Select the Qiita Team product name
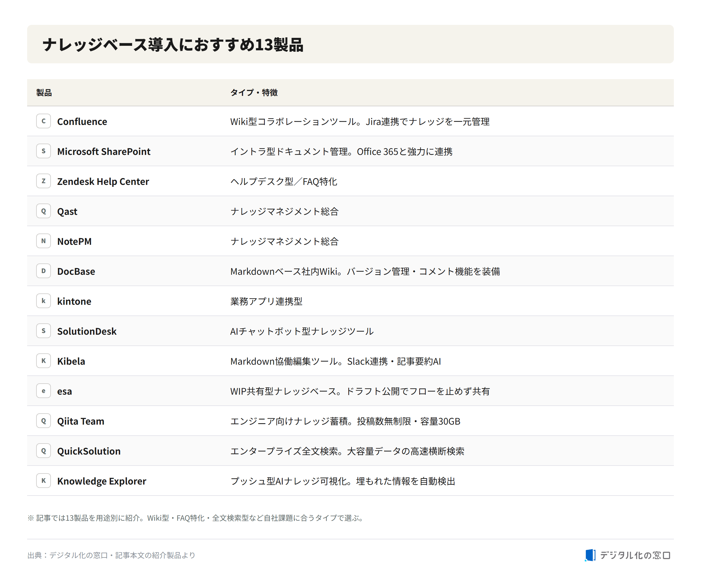This screenshot has height=588, width=701. [x=81, y=421]
